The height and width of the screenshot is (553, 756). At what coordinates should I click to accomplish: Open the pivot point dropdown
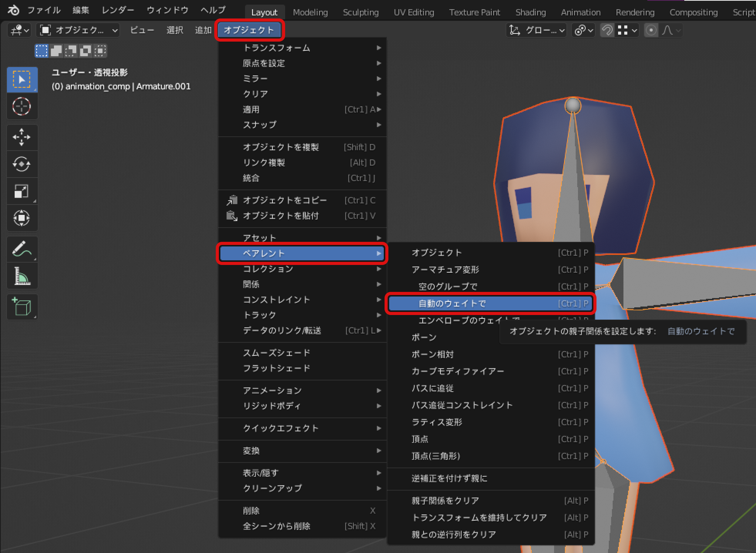click(x=584, y=30)
